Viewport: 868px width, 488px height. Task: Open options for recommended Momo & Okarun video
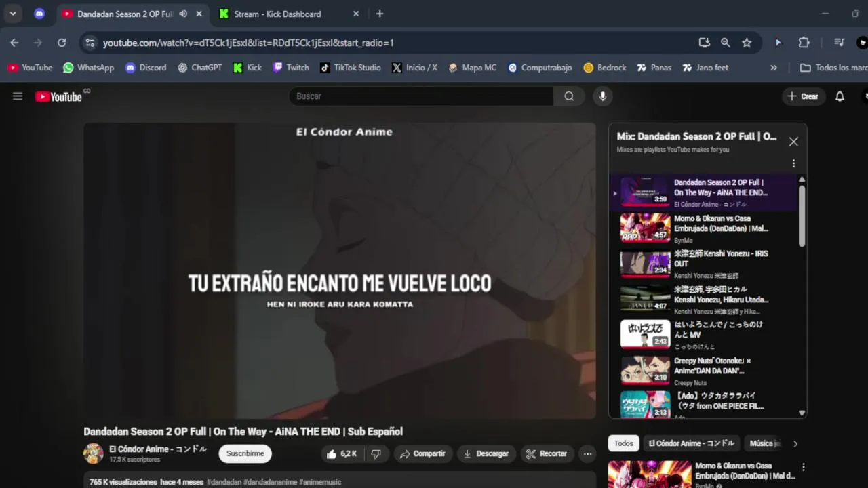point(804,467)
